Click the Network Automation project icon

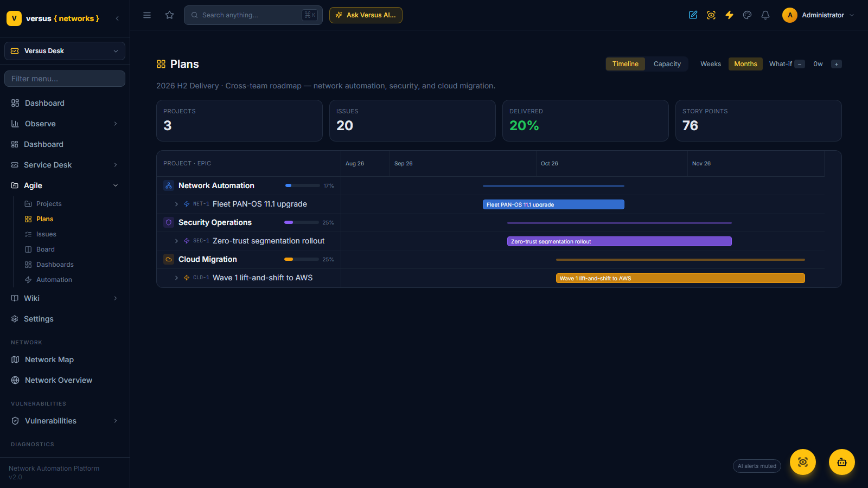tap(169, 185)
